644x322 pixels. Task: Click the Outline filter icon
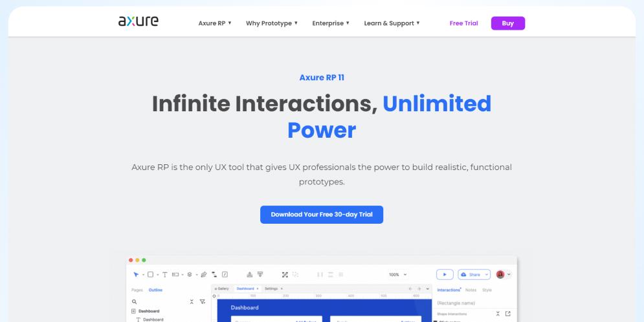[x=203, y=301]
